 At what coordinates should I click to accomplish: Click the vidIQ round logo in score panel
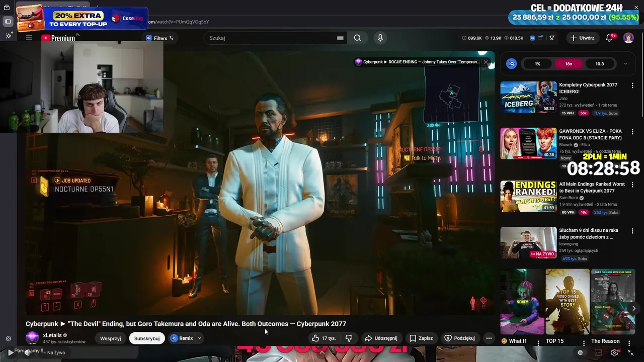click(512, 64)
